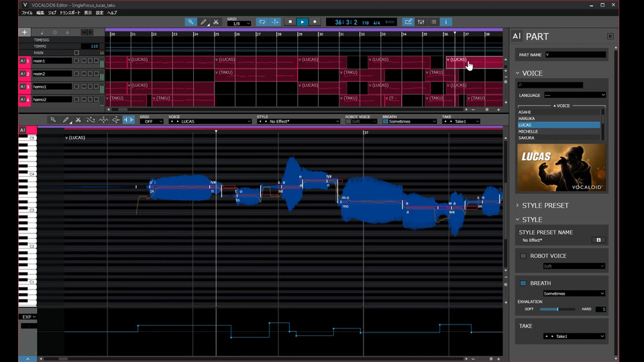
Task: Collapse the PART panel corner icon
Action: [610, 36]
